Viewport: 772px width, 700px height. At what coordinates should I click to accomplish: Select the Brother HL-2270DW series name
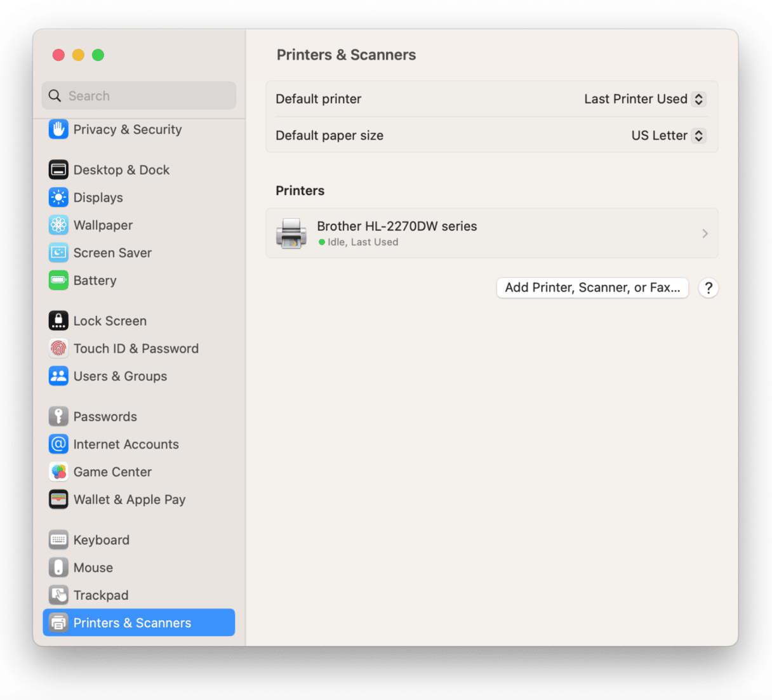point(397,226)
